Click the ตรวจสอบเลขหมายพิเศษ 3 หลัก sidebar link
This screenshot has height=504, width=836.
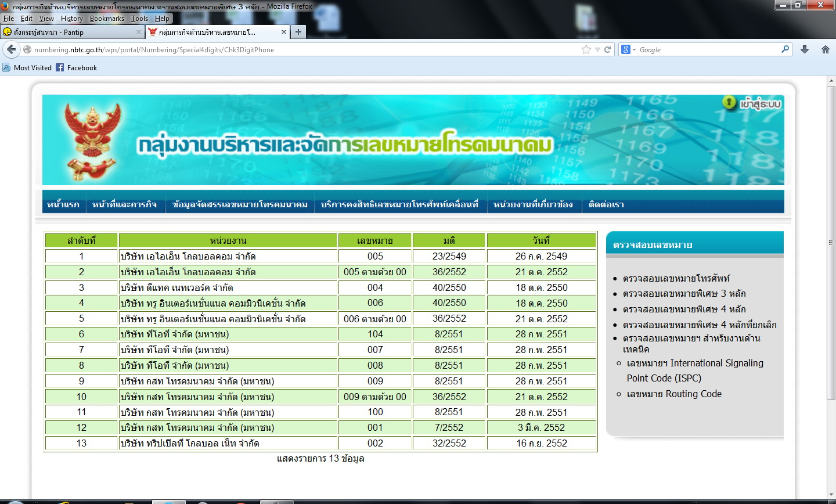pos(684,294)
